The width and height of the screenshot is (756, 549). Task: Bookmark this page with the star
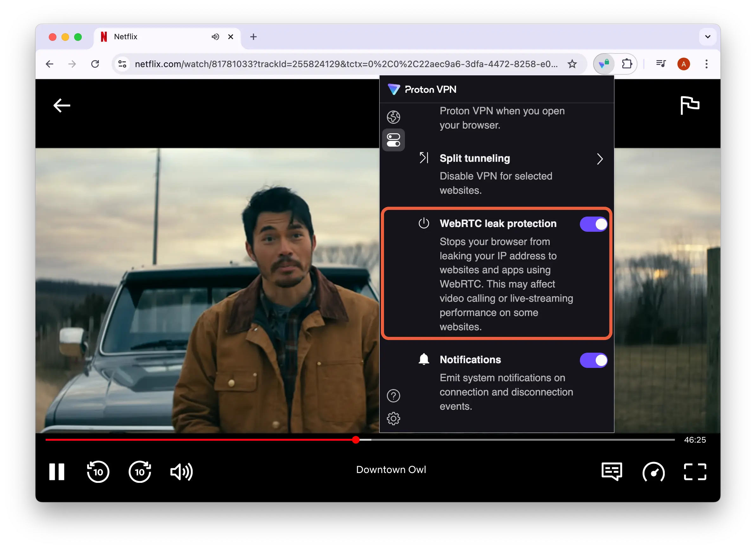pos(572,64)
